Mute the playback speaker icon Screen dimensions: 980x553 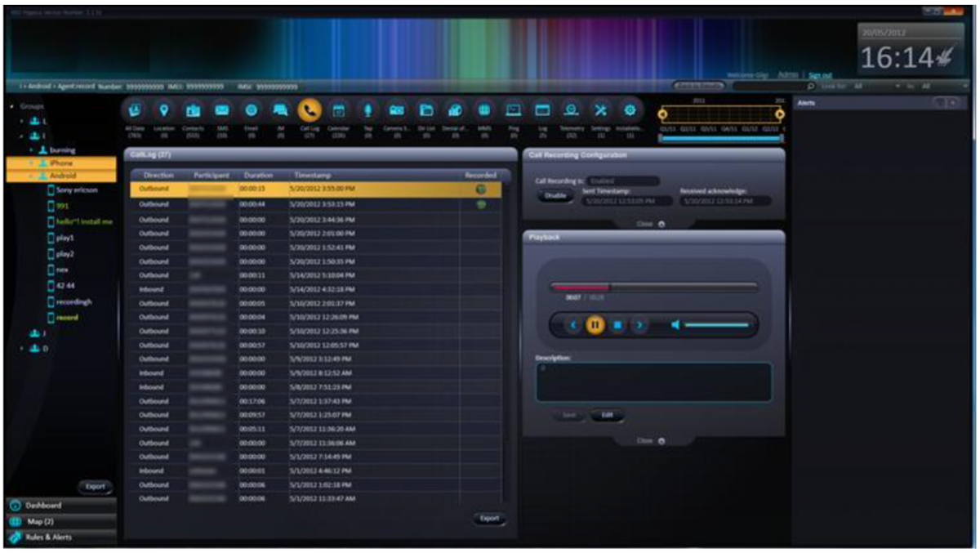click(x=675, y=325)
